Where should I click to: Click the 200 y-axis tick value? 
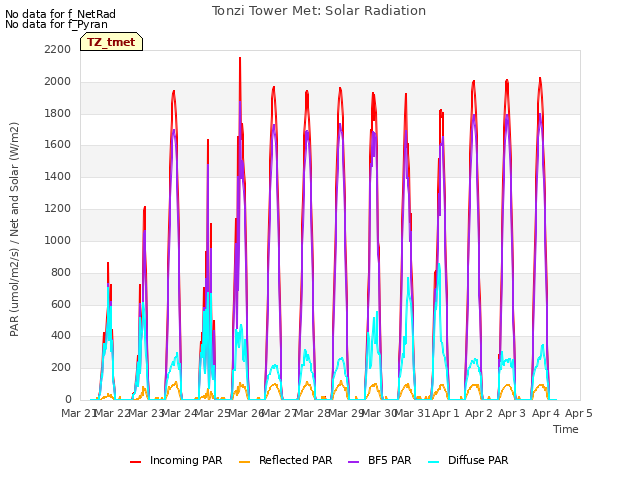pyautogui.click(x=61, y=367)
